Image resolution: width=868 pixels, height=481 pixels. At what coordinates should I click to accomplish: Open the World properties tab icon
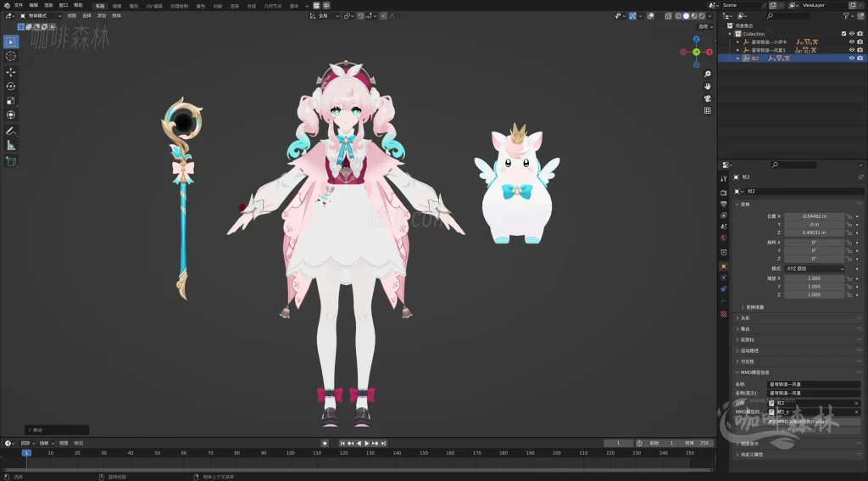tap(724, 238)
